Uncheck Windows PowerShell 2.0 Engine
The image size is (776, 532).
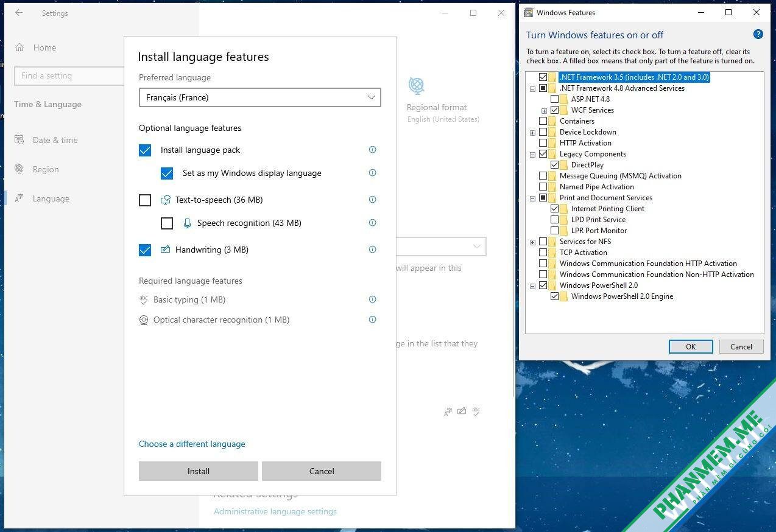[554, 296]
